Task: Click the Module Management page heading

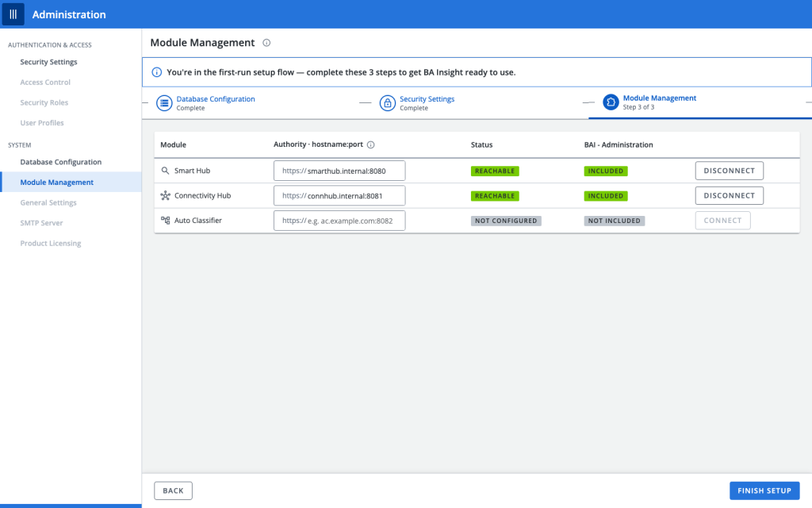Action: click(x=202, y=43)
